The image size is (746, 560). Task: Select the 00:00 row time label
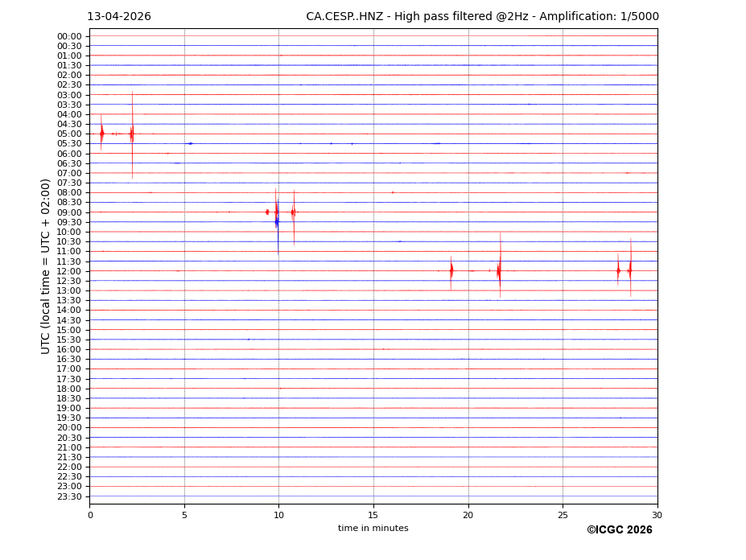pyautogui.click(x=69, y=36)
